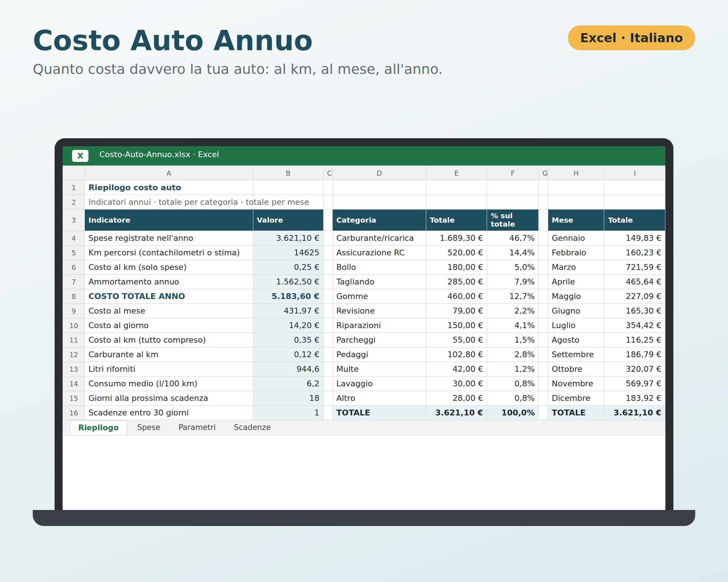Select the Parcheggi 55,00 € cell
This screenshot has height=582, width=728.
[456, 340]
